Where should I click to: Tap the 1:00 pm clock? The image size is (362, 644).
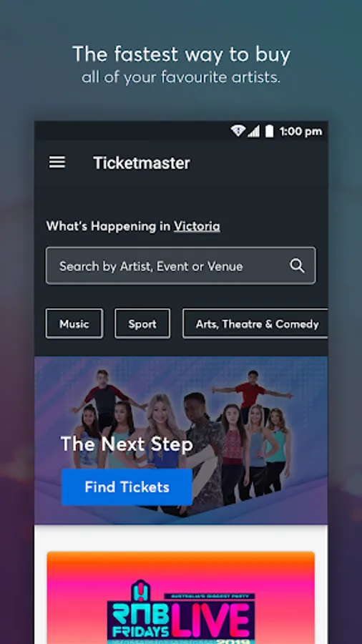tap(301, 132)
